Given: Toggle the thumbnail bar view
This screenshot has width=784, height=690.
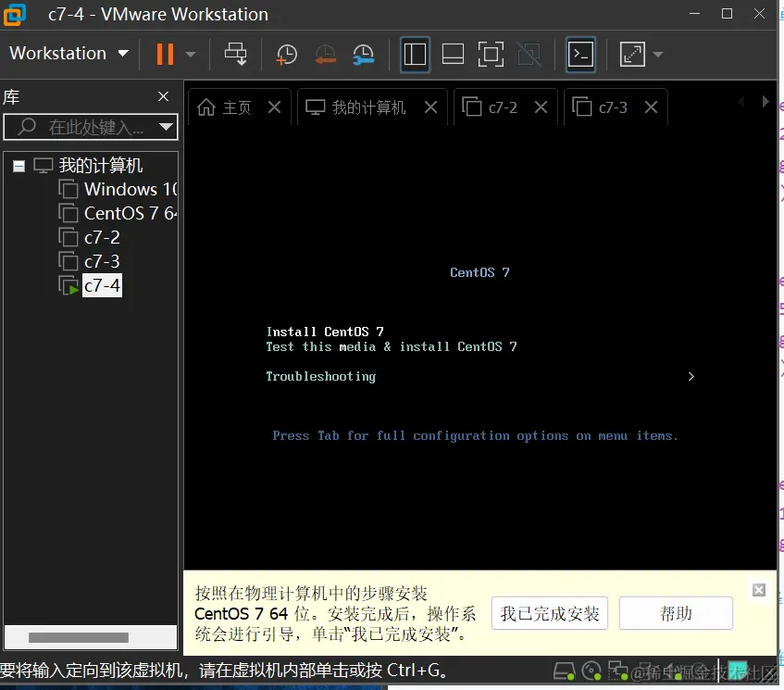Looking at the screenshot, I should (x=453, y=54).
